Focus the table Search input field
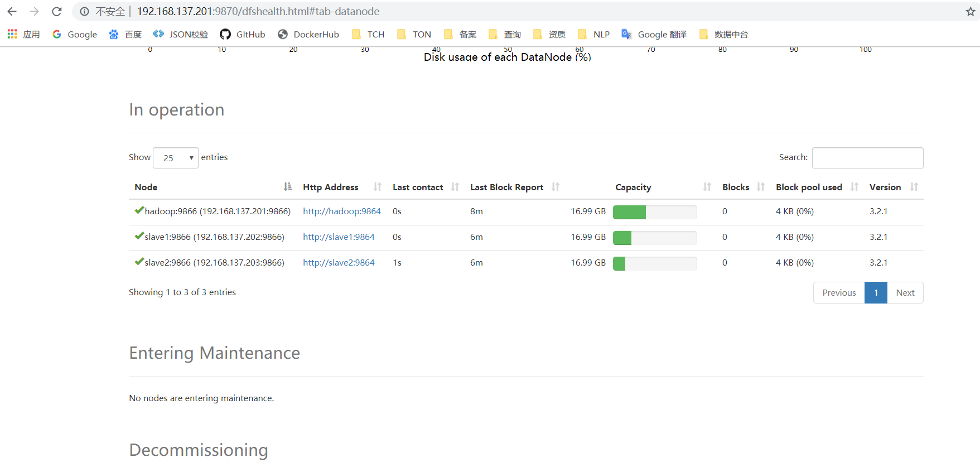 point(867,158)
